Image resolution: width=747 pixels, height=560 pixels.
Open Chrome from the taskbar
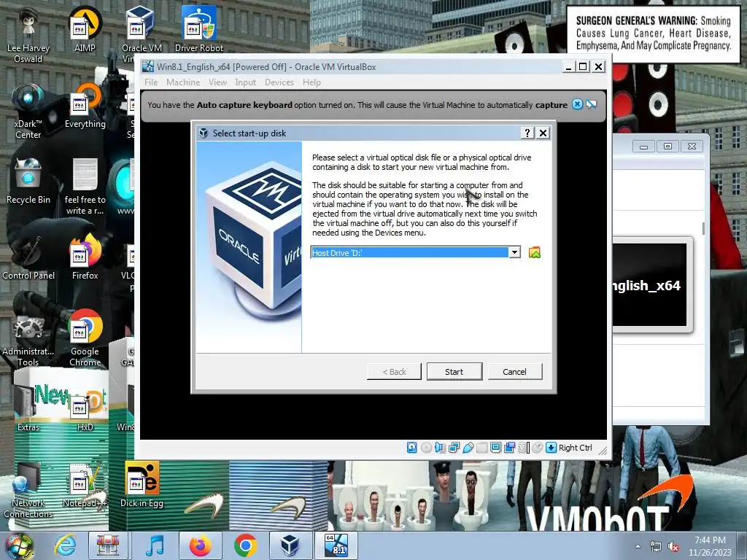click(245, 545)
